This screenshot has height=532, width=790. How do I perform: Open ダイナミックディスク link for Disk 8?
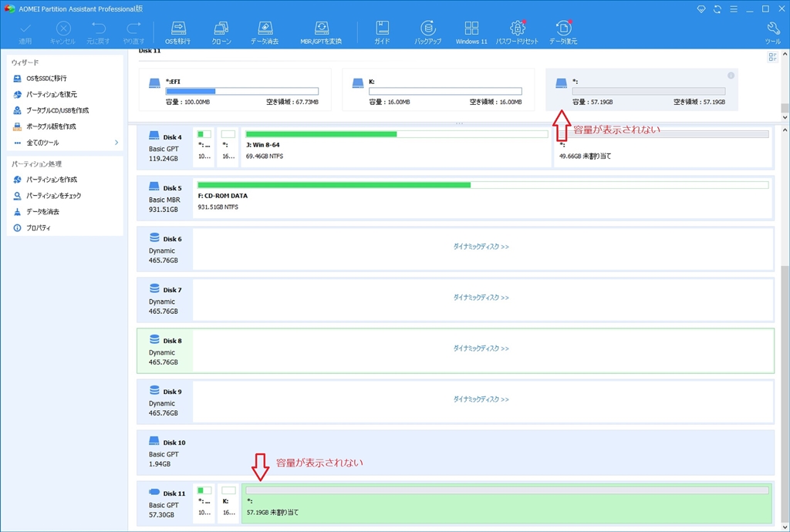pyautogui.click(x=481, y=348)
